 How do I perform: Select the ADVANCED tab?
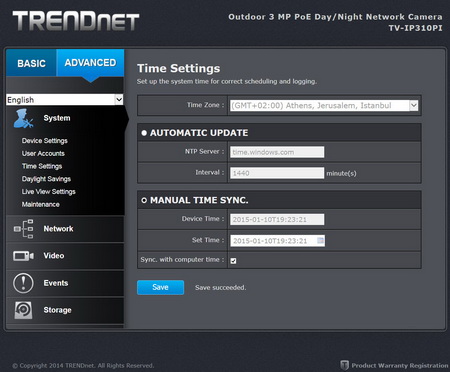point(90,63)
